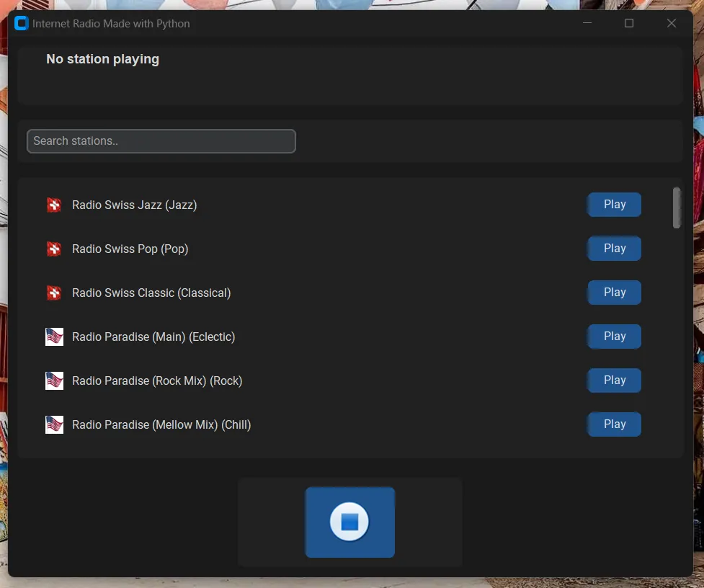Click the US flag beside Radio Paradise (Main)
The width and height of the screenshot is (704, 588).
tap(54, 337)
